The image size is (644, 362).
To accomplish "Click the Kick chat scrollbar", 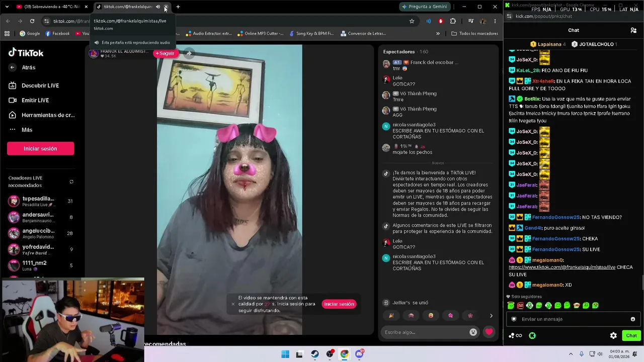I will (642, 283).
